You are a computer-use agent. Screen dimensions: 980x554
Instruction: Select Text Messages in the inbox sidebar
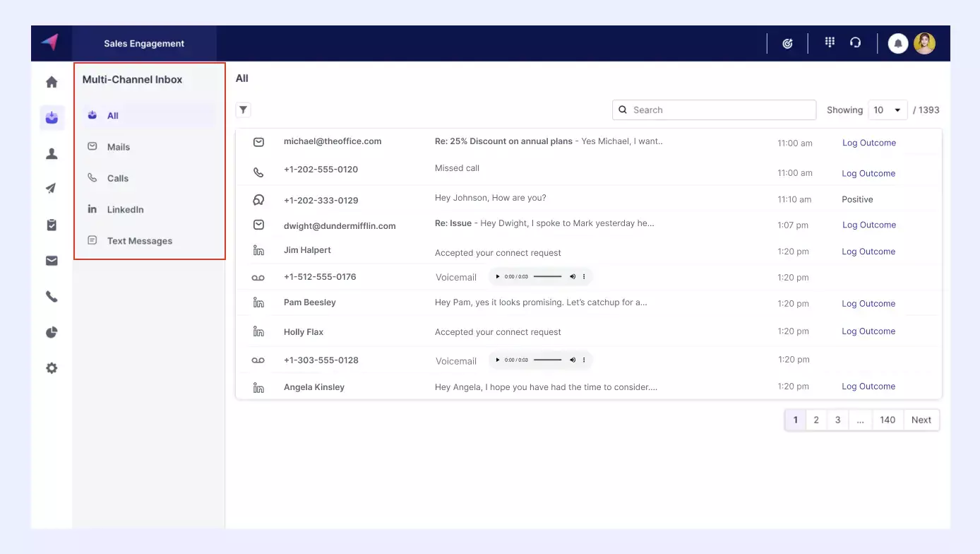click(x=139, y=240)
